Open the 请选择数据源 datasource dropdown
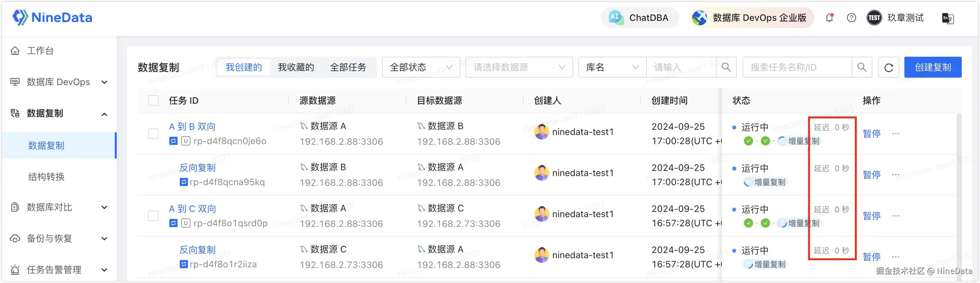The height and width of the screenshot is (283, 980). [519, 67]
